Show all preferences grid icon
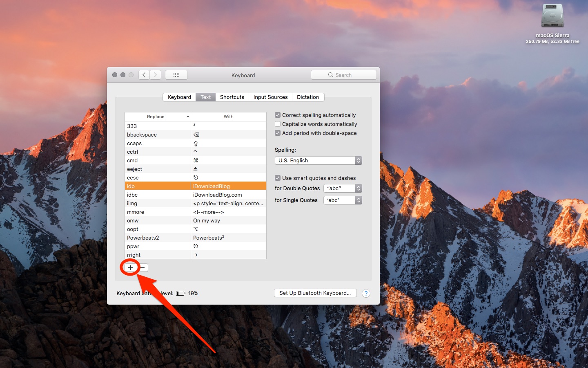This screenshot has height=368, width=588. pos(176,75)
